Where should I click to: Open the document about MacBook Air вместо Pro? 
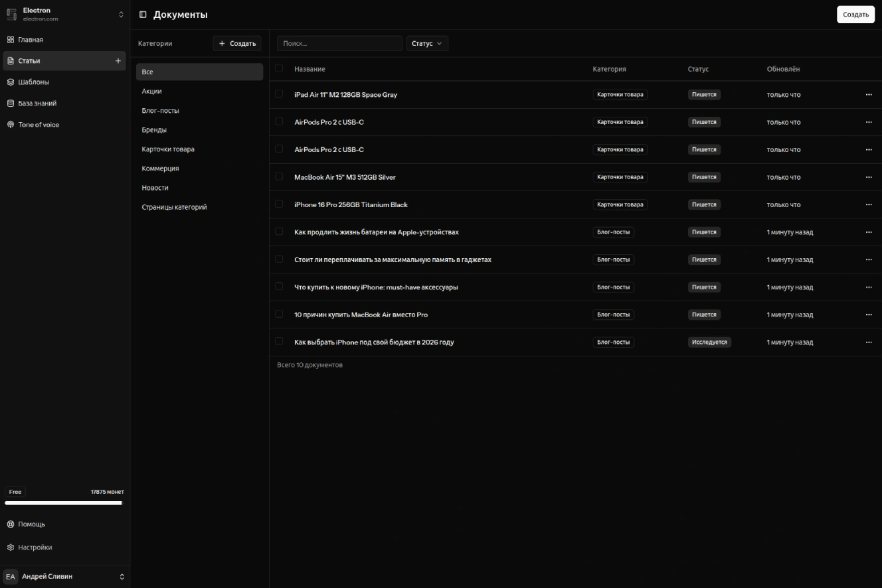tap(361, 315)
